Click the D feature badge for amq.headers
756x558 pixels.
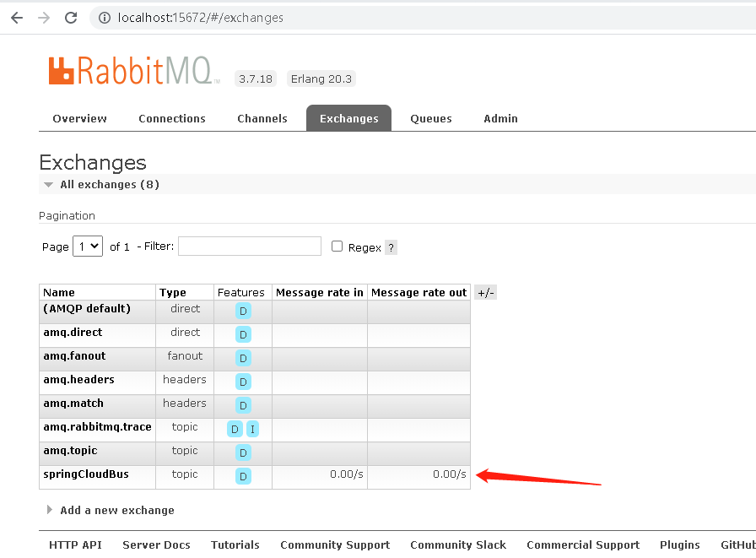click(243, 382)
